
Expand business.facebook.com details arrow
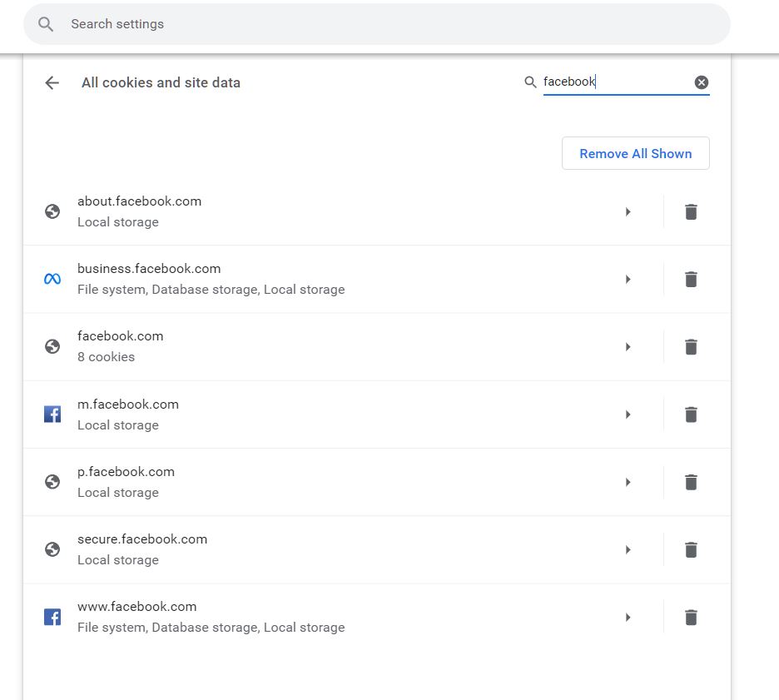[x=628, y=279]
